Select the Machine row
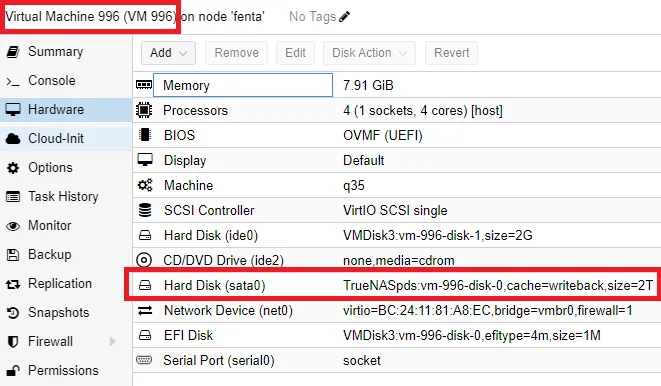Viewport: 661px width, 386px height. click(x=397, y=185)
